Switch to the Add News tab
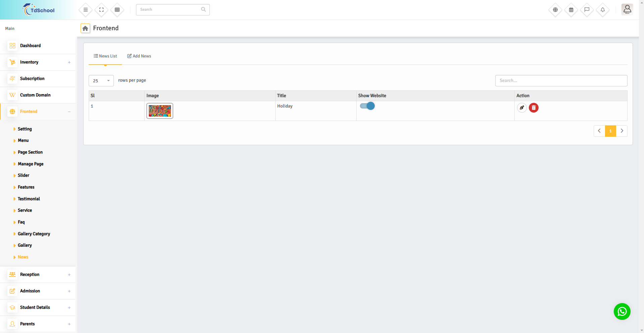Viewport: 644px width, 333px height. click(x=139, y=56)
